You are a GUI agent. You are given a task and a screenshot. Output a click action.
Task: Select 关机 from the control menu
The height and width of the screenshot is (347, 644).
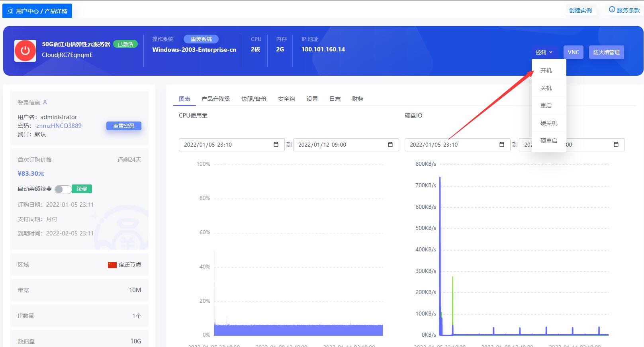pyautogui.click(x=549, y=88)
